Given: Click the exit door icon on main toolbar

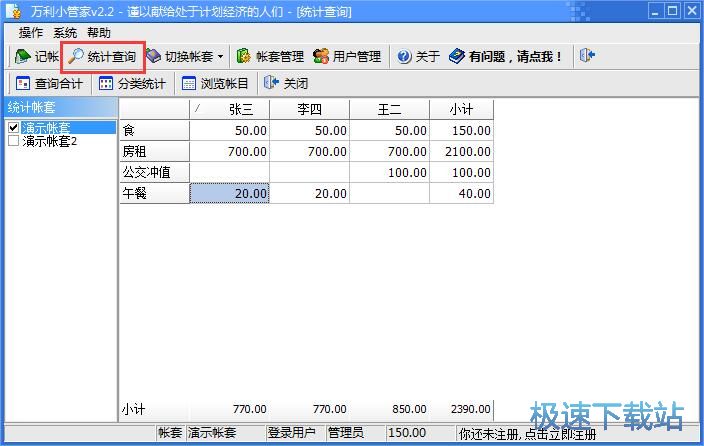Looking at the screenshot, I should coord(587,56).
